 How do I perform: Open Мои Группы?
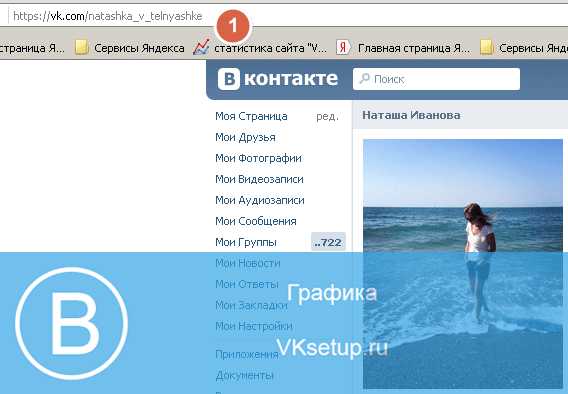click(246, 242)
